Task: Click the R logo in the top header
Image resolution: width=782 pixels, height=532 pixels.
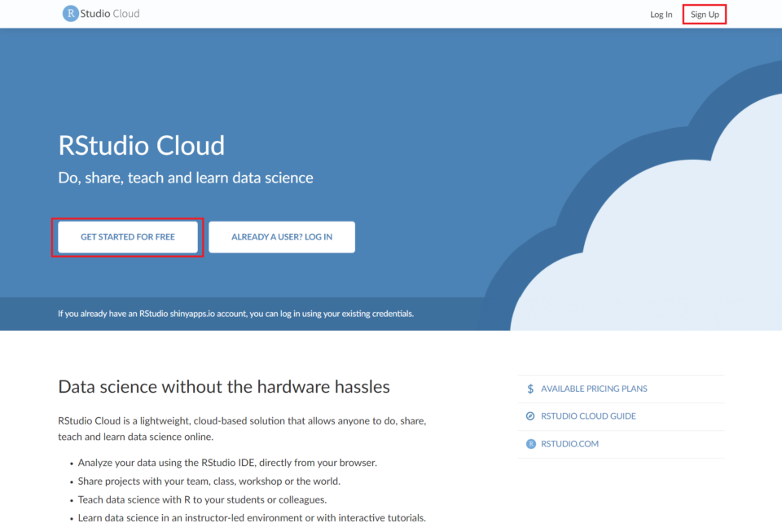Action: coord(70,13)
